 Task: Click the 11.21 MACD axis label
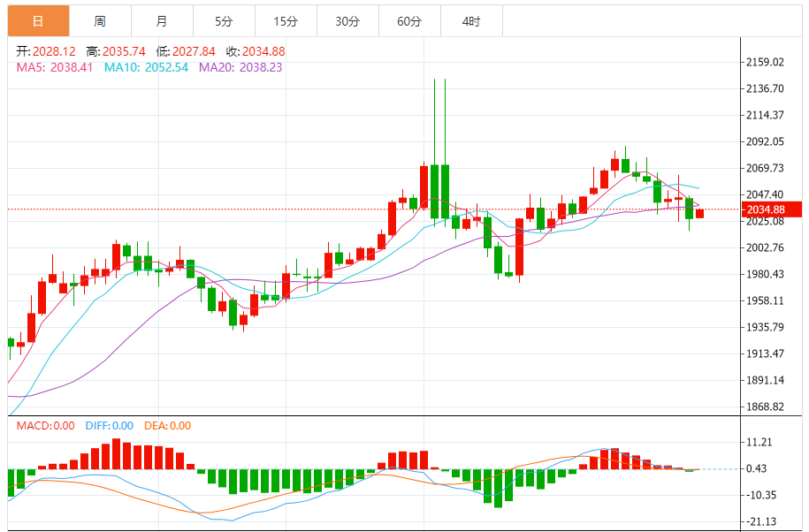(x=759, y=442)
